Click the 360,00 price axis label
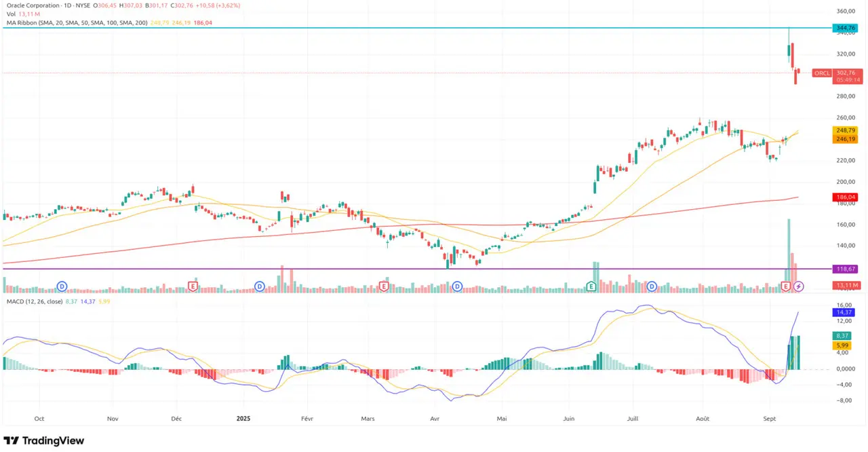The image size is (868, 452). click(846, 12)
